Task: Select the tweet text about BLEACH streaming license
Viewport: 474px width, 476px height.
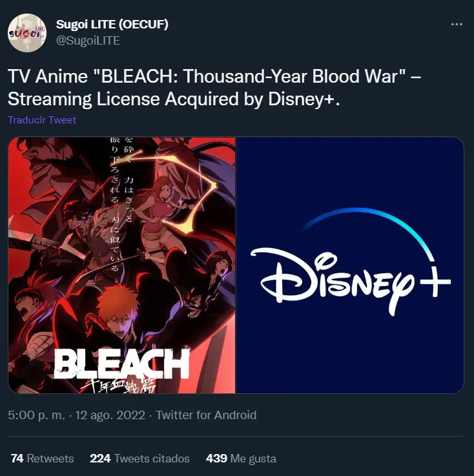Action: pyautogui.click(x=214, y=87)
